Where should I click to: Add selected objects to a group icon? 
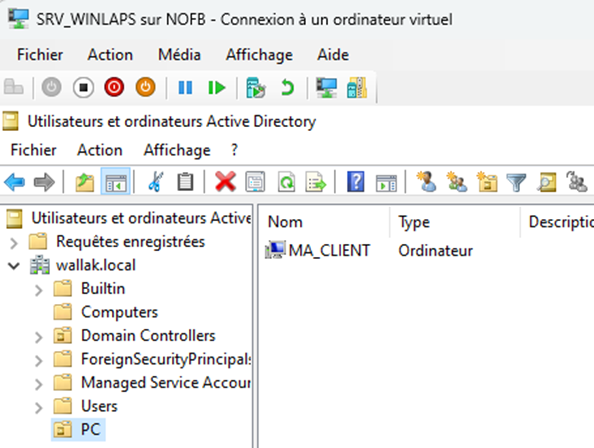576,181
